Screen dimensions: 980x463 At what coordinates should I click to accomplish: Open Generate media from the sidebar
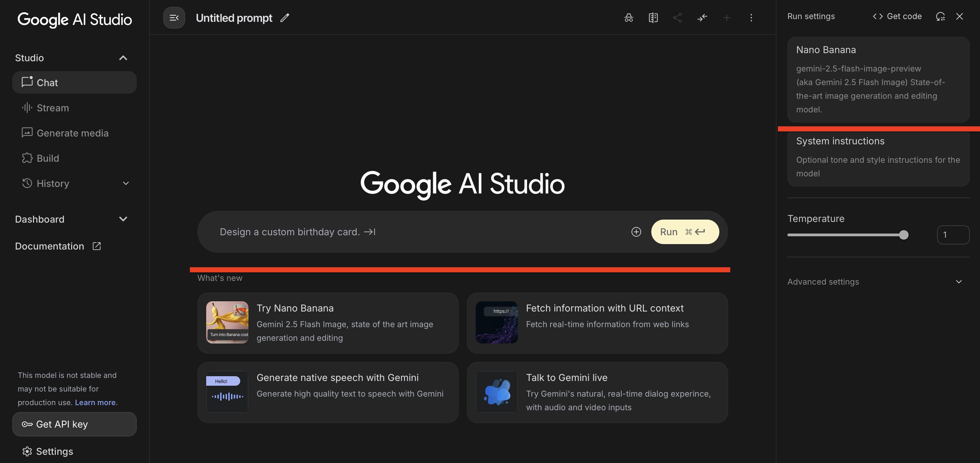coord(72,133)
